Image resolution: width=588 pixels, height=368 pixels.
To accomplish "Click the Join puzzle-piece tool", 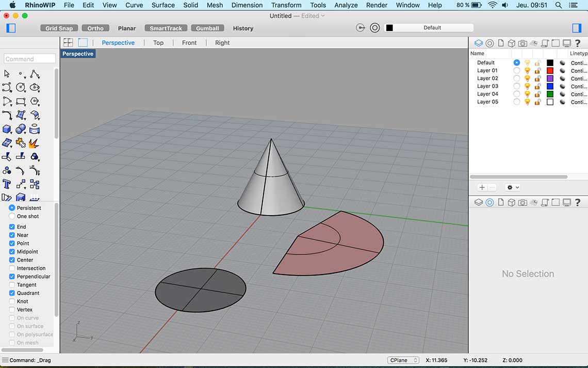I will coord(21,143).
